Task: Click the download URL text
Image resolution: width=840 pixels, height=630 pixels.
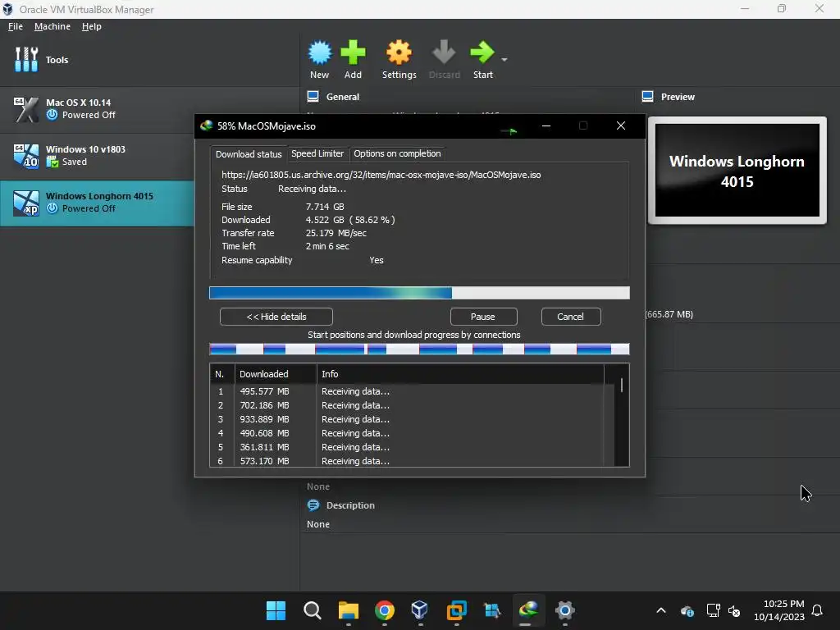Action: point(381,175)
